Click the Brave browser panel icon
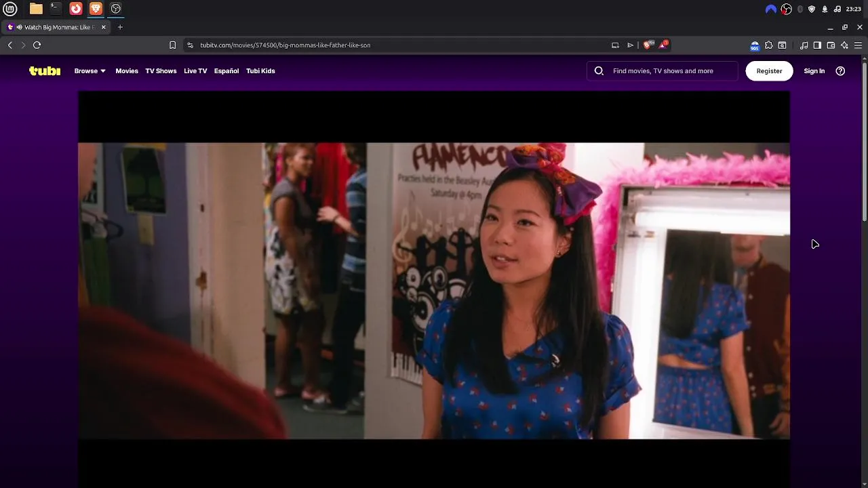This screenshot has height=488, width=868. click(x=96, y=9)
